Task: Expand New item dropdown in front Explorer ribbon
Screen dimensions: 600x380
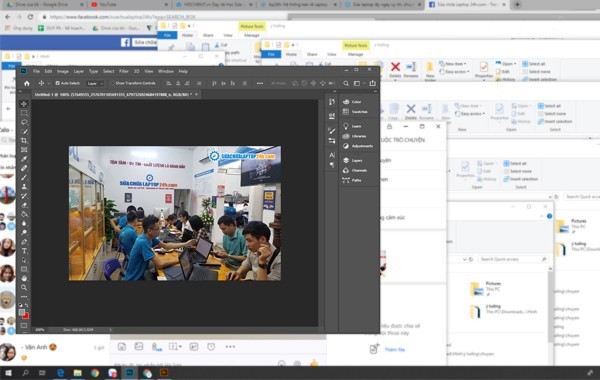Action: click(x=453, y=64)
